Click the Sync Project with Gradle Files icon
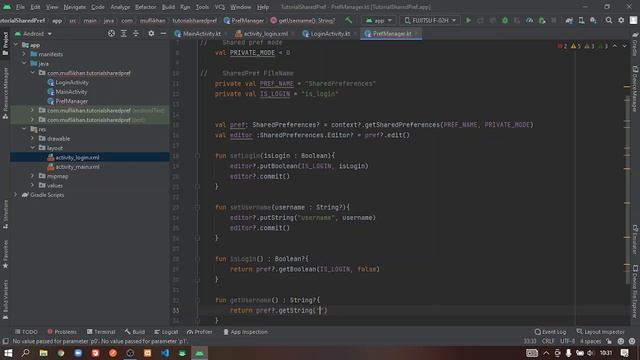 pyautogui.click(x=569, y=20)
